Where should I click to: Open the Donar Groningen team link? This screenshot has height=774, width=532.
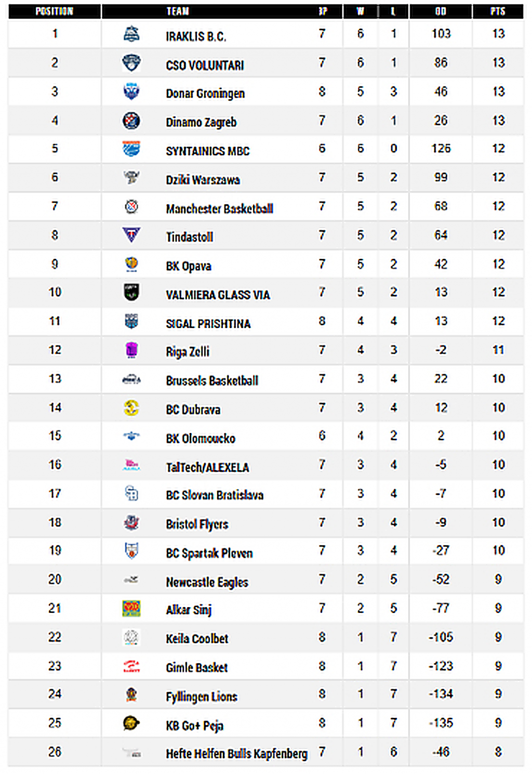(x=205, y=94)
